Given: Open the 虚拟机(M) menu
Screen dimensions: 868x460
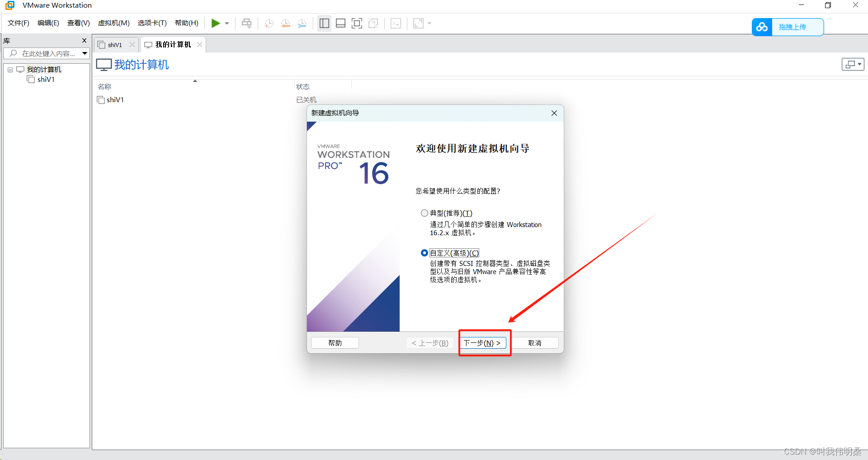Looking at the screenshot, I should (x=114, y=23).
